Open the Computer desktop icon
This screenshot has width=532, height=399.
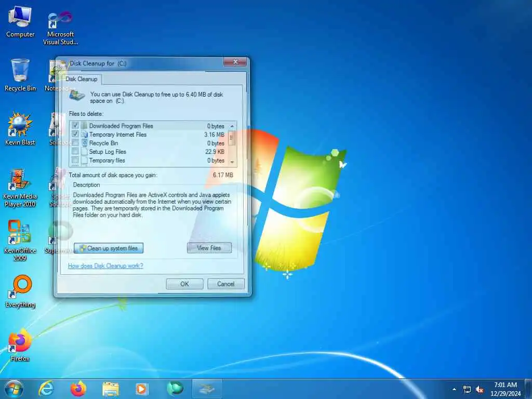[x=20, y=21]
